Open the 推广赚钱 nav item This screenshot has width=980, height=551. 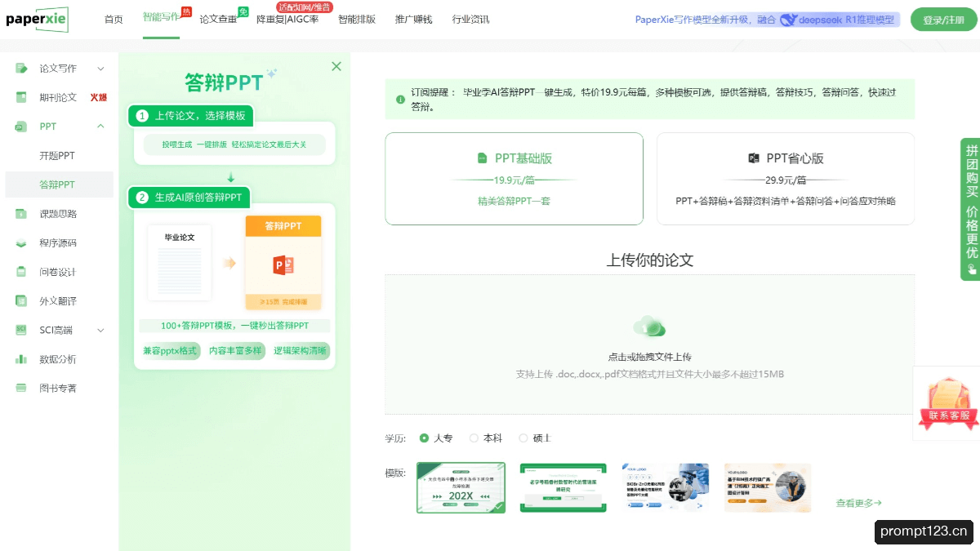[413, 20]
